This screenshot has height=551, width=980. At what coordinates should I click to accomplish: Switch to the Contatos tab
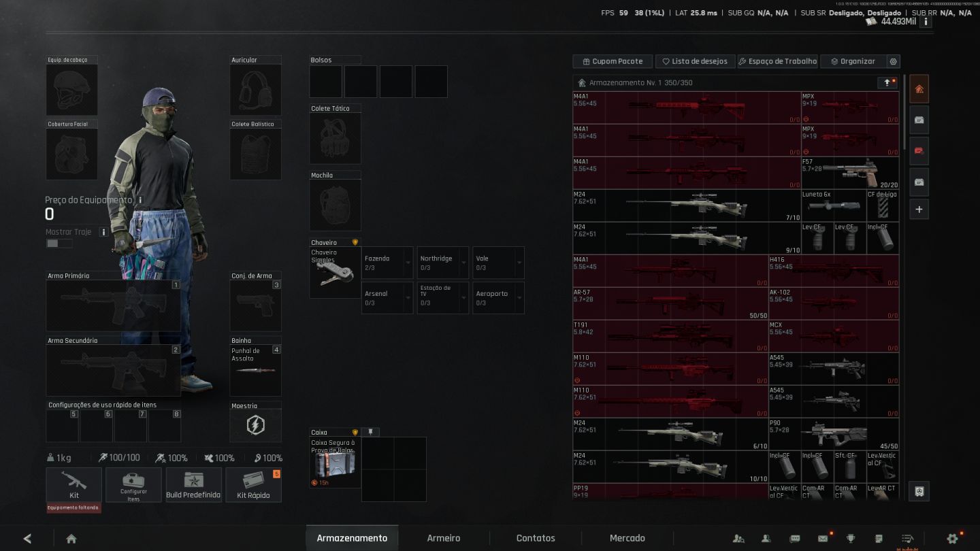point(536,538)
